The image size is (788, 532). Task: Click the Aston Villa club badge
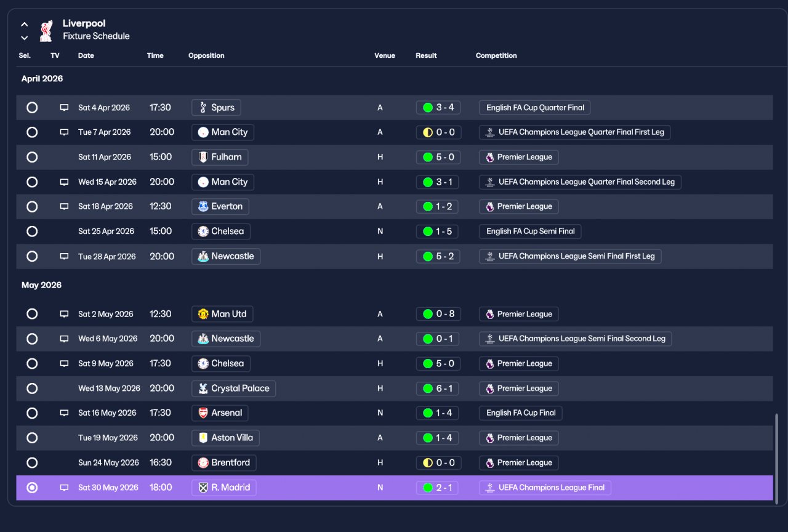[203, 438]
